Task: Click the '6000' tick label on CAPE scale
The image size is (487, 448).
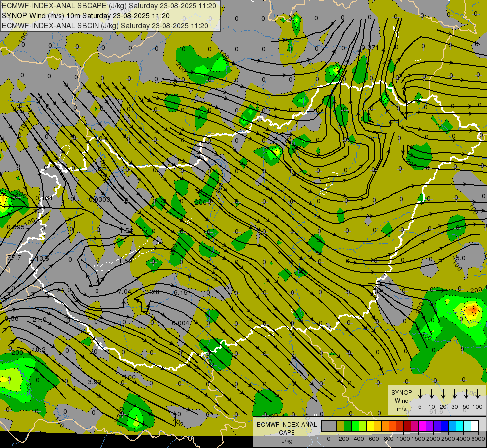Action: click(x=478, y=439)
